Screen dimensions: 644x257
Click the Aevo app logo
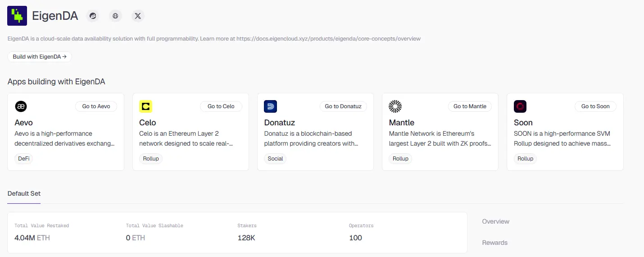(21, 106)
